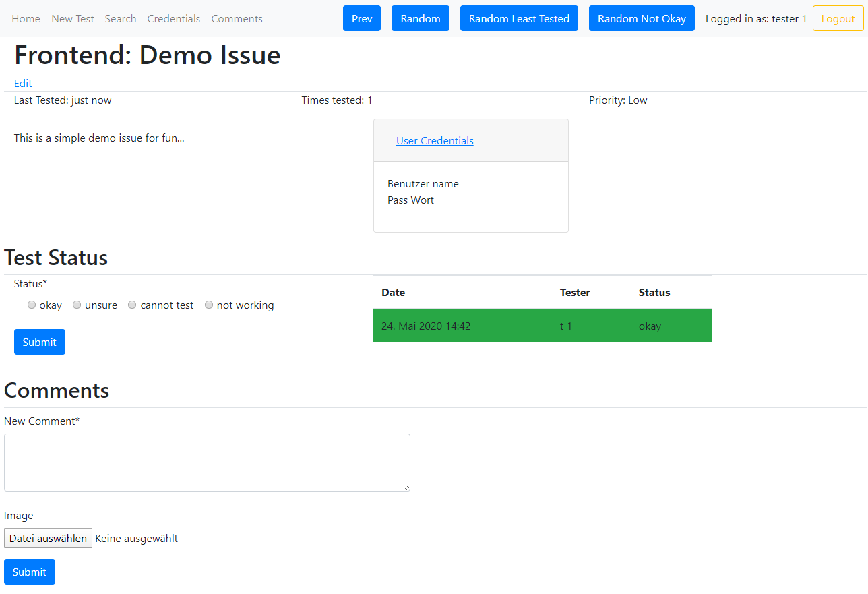The width and height of the screenshot is (868, 594).
Task: Collapse the User Credentials card header
Action: coord(435,141)
